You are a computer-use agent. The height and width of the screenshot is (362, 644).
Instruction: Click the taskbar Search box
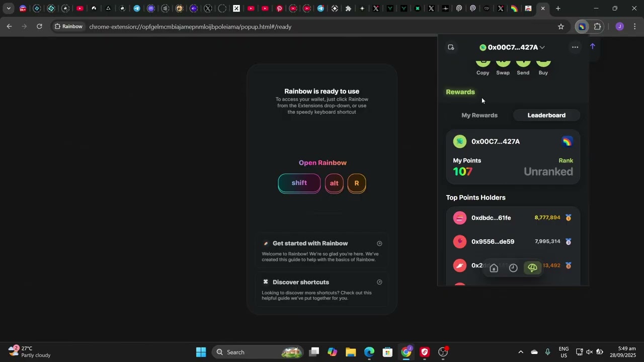[x=258, y=352]
